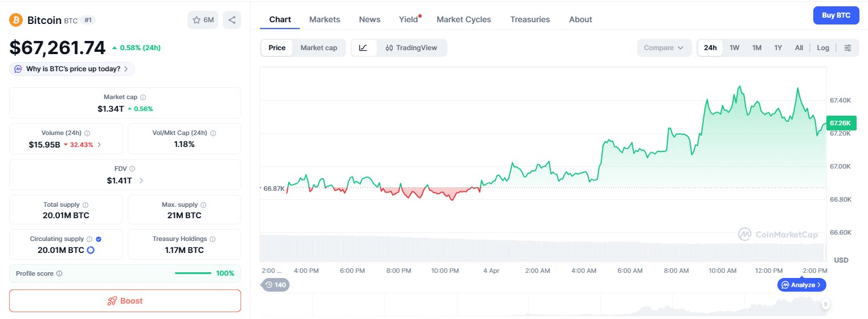Click the chart range slider handle

tap(825, 304)
